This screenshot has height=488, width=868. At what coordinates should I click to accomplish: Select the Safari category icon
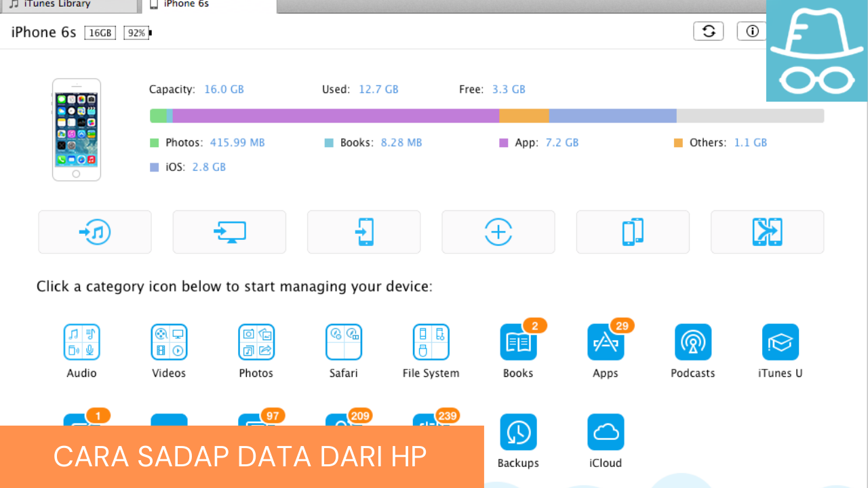pos(344,342)
